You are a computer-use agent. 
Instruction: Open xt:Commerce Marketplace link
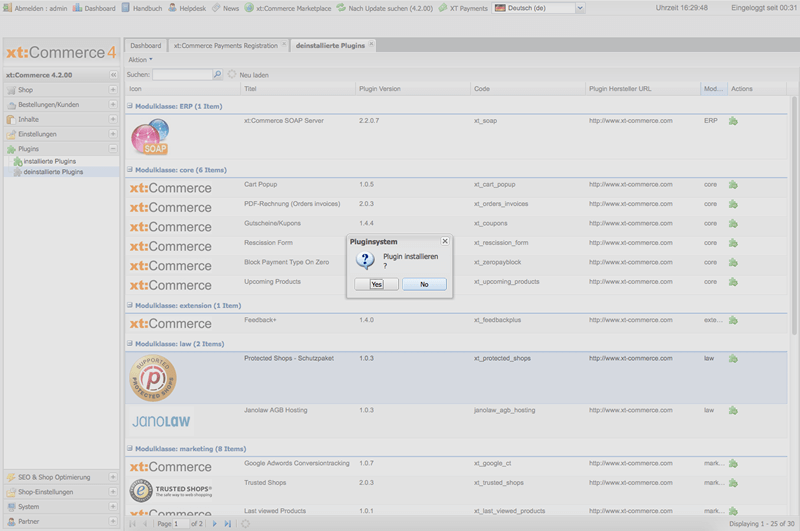coord(288,8)
